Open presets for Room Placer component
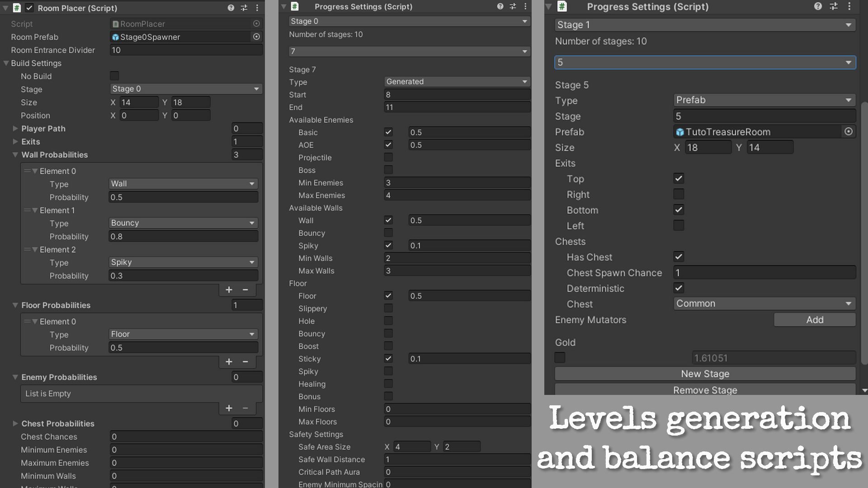 click(244, 8)
